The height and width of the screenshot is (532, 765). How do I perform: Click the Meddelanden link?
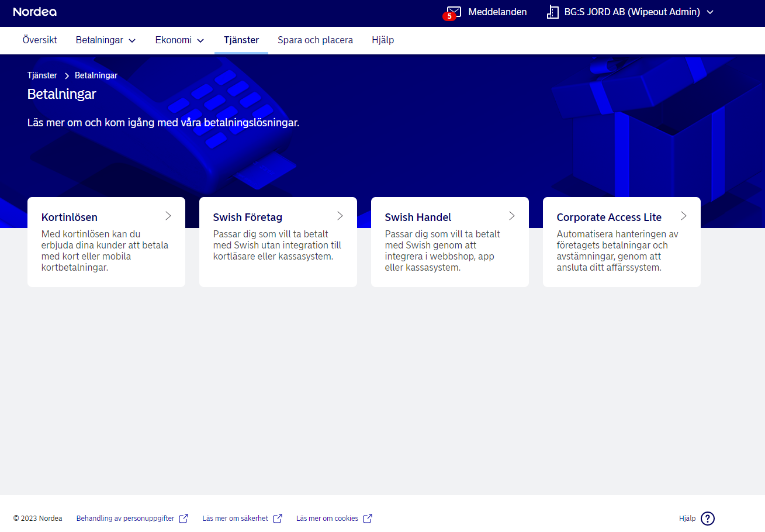pos(497,12)
